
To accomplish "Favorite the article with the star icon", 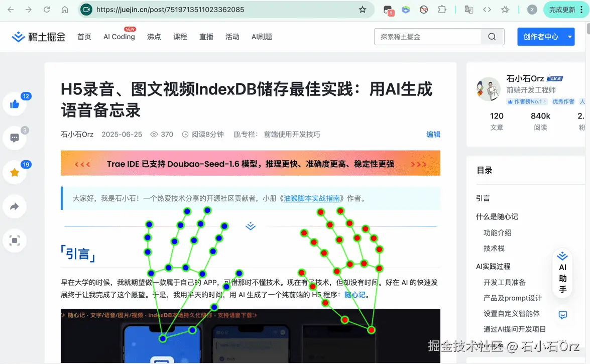I will (x=15, y=172).
